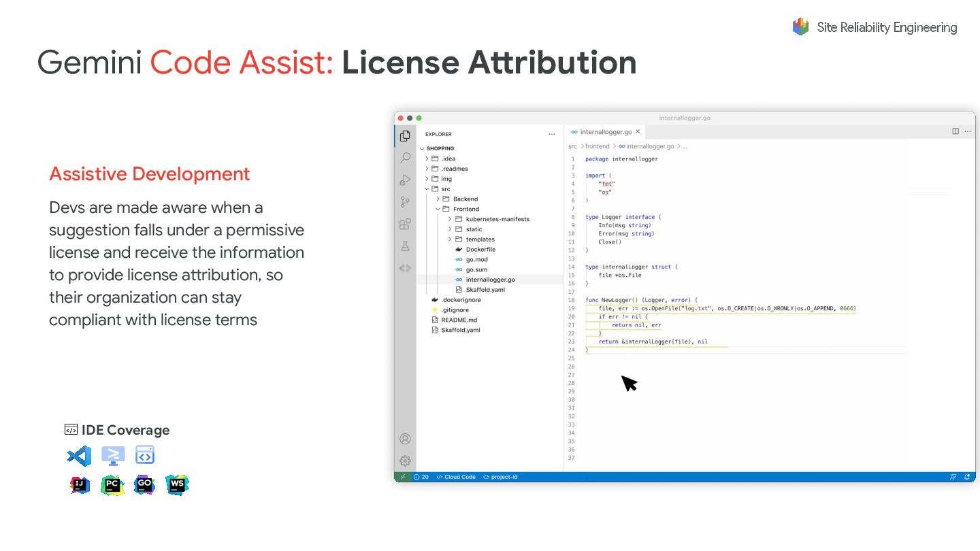Open Explorer views and more actions ellipsis
The image size is (980, 551).
[x=551, y=134]
